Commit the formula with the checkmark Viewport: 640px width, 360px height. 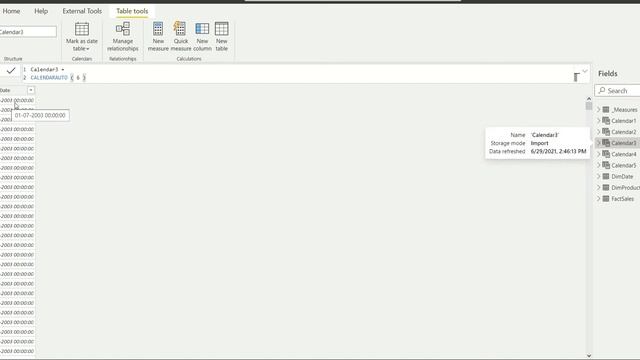click(11, 71)
